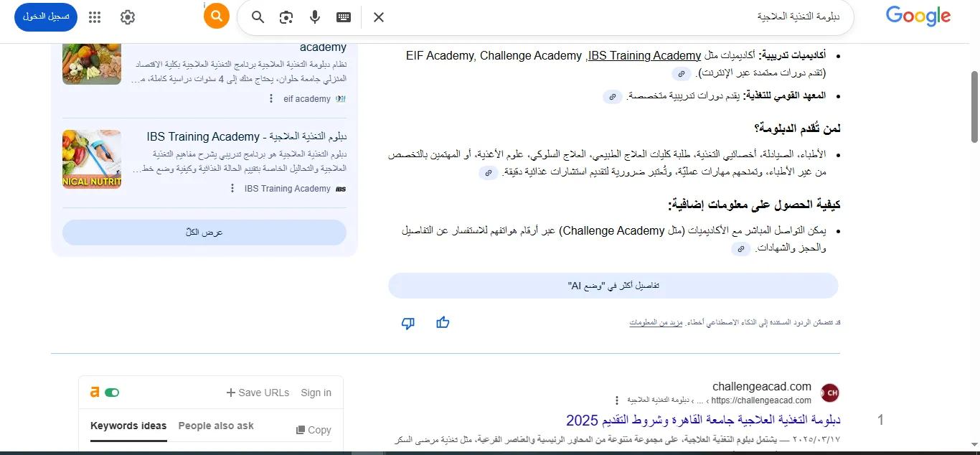Switch to the People also ask tab
Screen dimensions: 980x455
coord(216,426)
